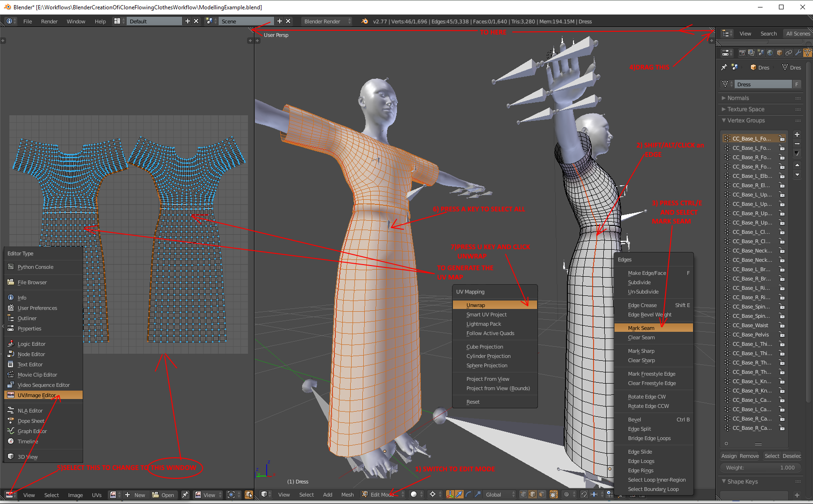Screen dimensions: 813x504
Task: Remove vertex group minus button
Action: [797, 143]
